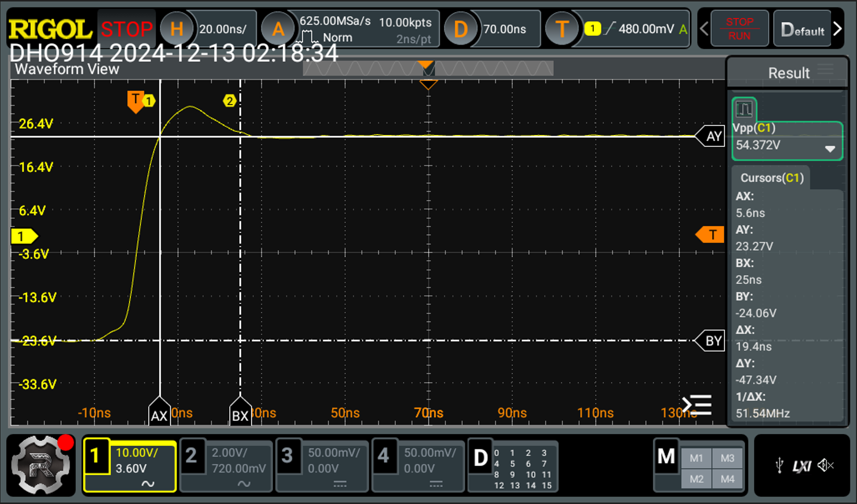The height and width of the screenshot is (504, 857).
Task: Click the BX 25ns cursor value
Action: 749,280
